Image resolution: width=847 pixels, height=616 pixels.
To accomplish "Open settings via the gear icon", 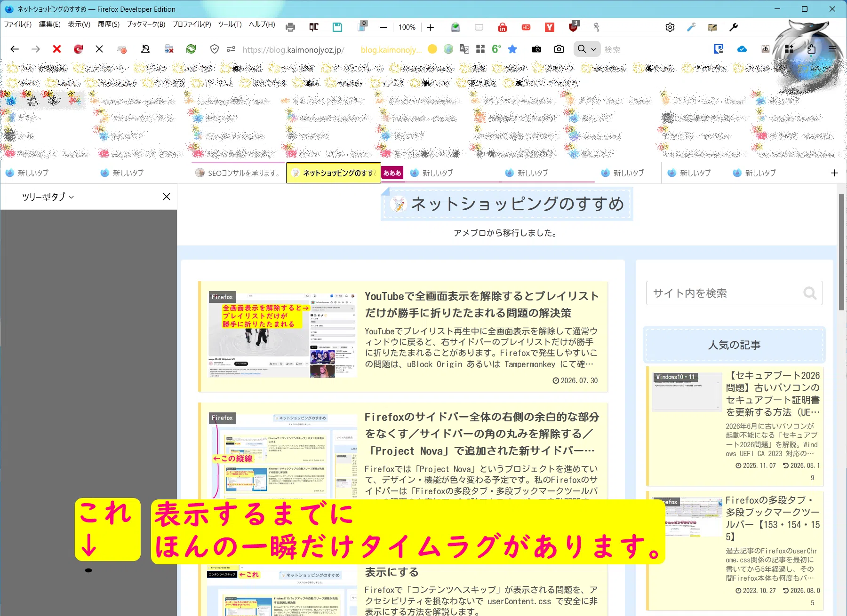I will pyautogui.click(x=670, y=27).
